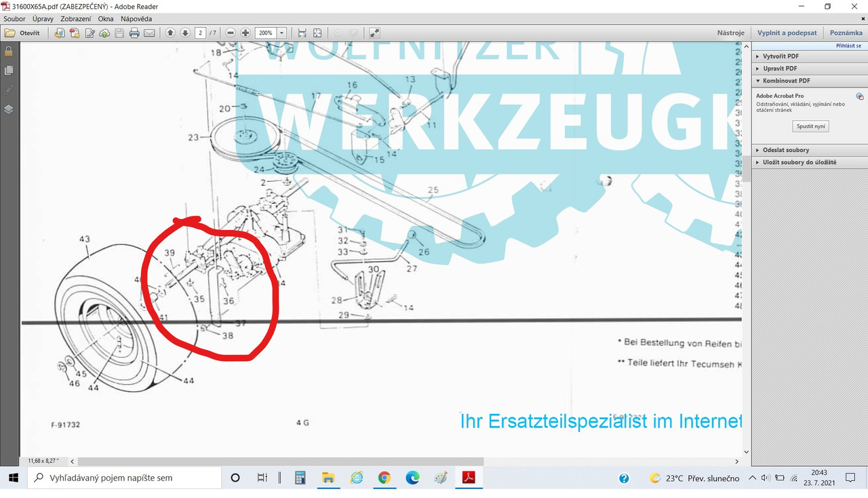868x498 pixels.
Task: Open the Zobrazení menu
Action: [76, 19]
